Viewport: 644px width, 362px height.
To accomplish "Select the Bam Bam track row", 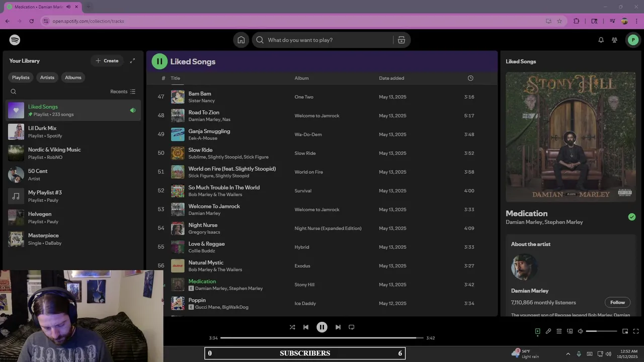I will point(321,97).
